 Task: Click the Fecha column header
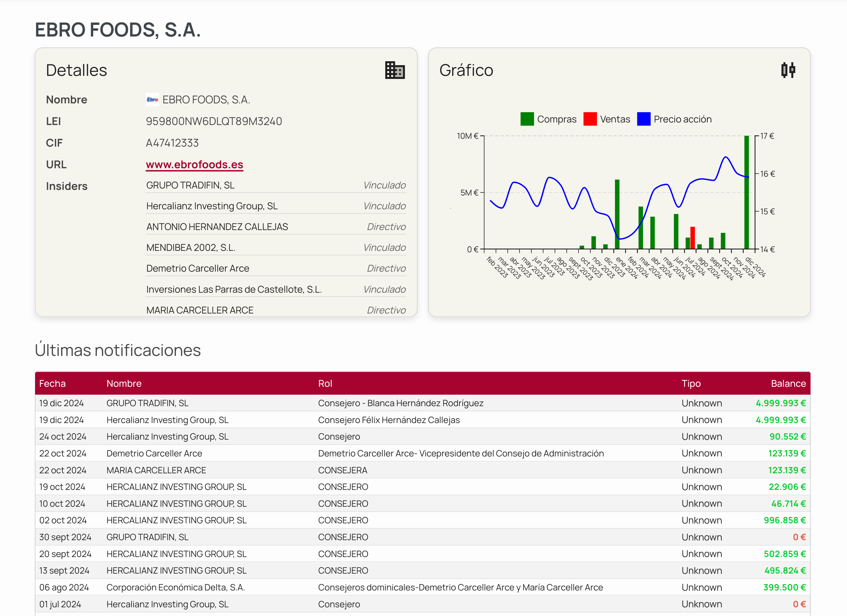pos(52,384)
